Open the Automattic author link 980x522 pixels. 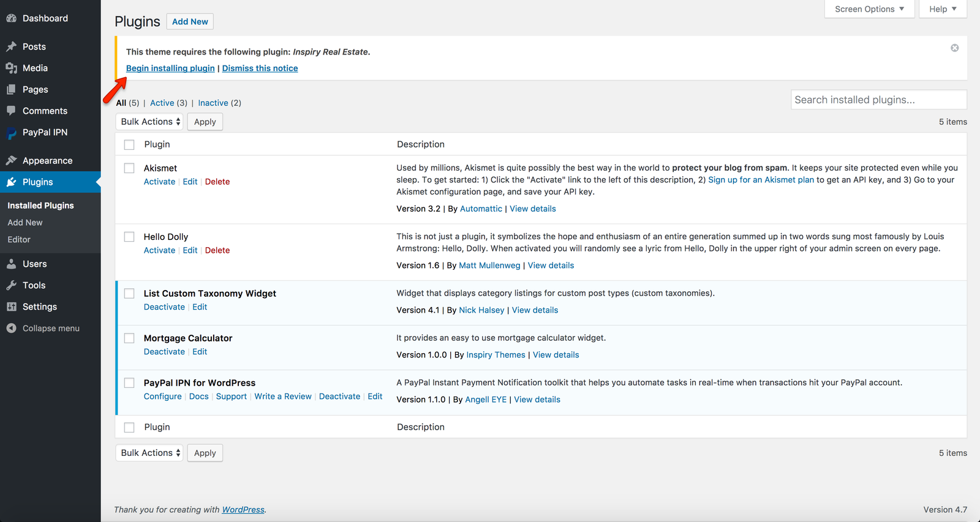pos(481,209)
